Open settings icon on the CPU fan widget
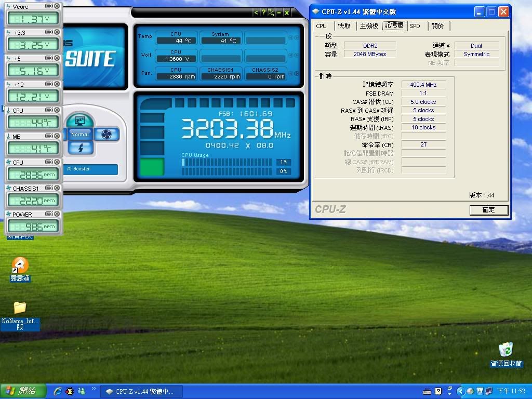Viewport: 532px width, 399px height. (x=49, y=162)
